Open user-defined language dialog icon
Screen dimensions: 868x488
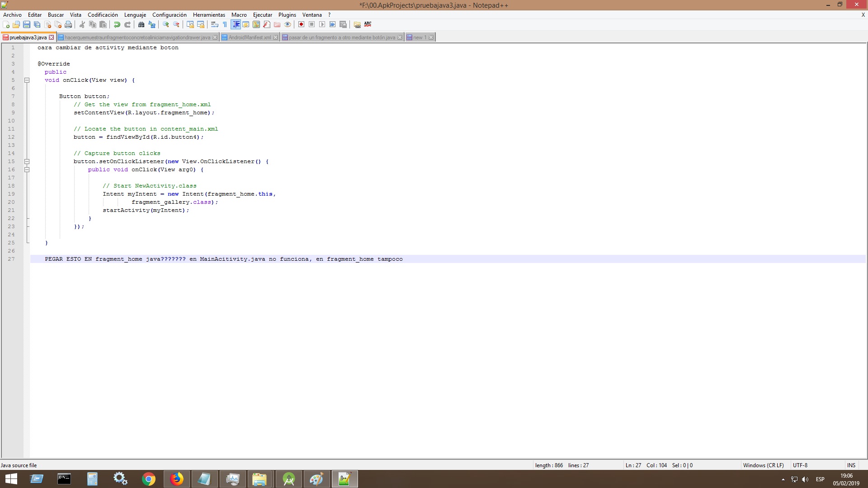(246, 24)
